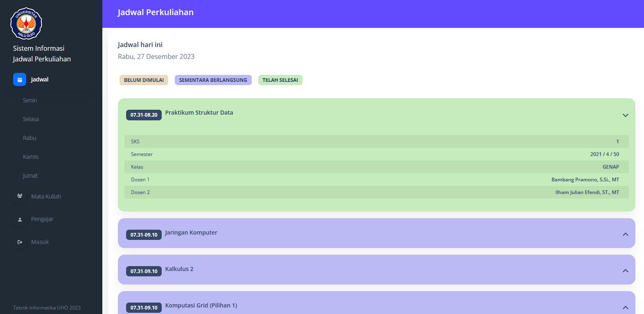Expand the Jaringan Komputer card chevron
644x314 pixels.
pos(626,234)
